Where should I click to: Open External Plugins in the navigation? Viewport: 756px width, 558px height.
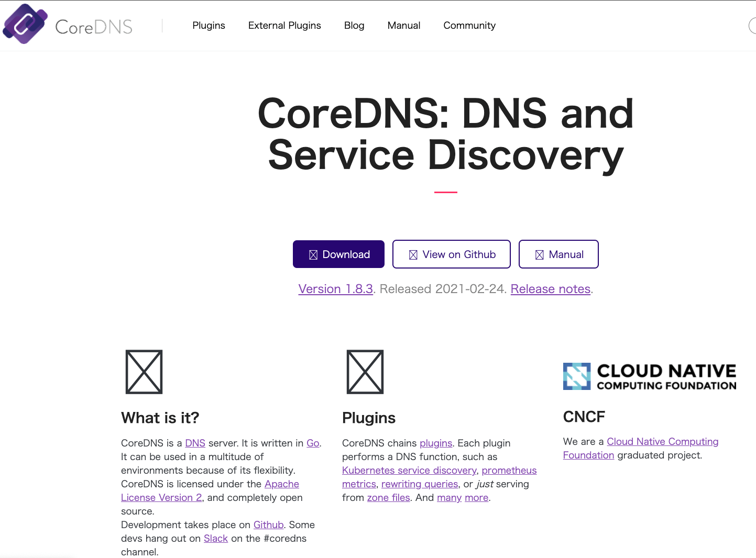click(284, 25)
